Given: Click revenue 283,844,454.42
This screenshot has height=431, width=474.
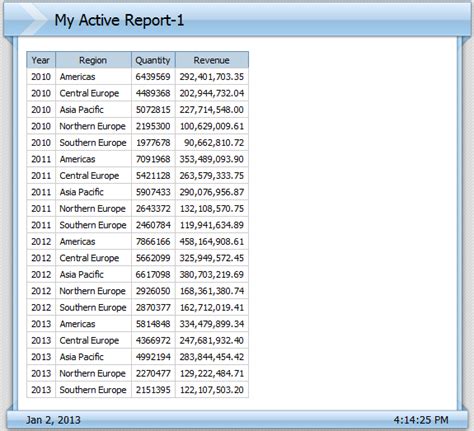Looking at the screenshot, I should coord(212,357).
